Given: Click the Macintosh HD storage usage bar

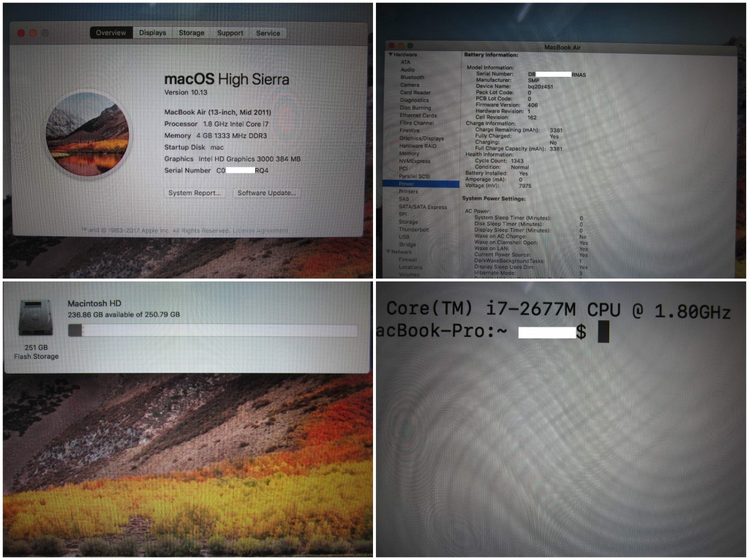Looking at the screenshot, I should pos(213,330).
